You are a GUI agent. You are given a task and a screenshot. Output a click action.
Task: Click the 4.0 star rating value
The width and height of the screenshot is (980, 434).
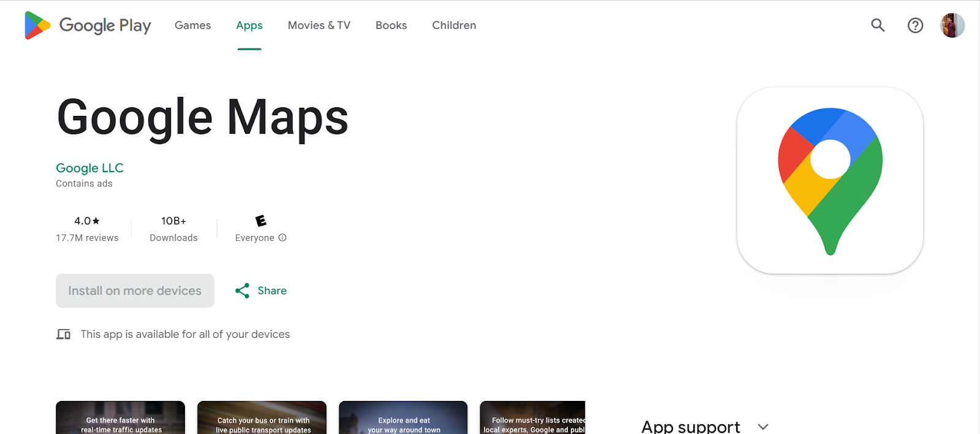(87, 221)
